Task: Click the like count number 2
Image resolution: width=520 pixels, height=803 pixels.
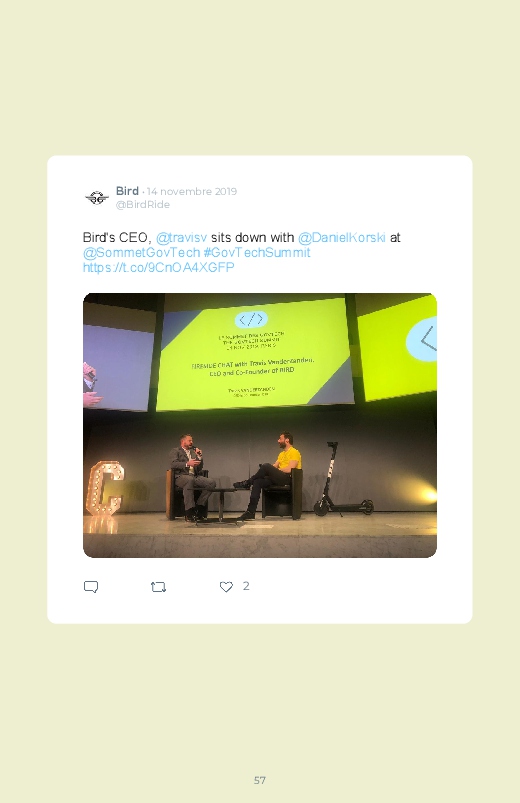Action: click(x=246, y=586)
